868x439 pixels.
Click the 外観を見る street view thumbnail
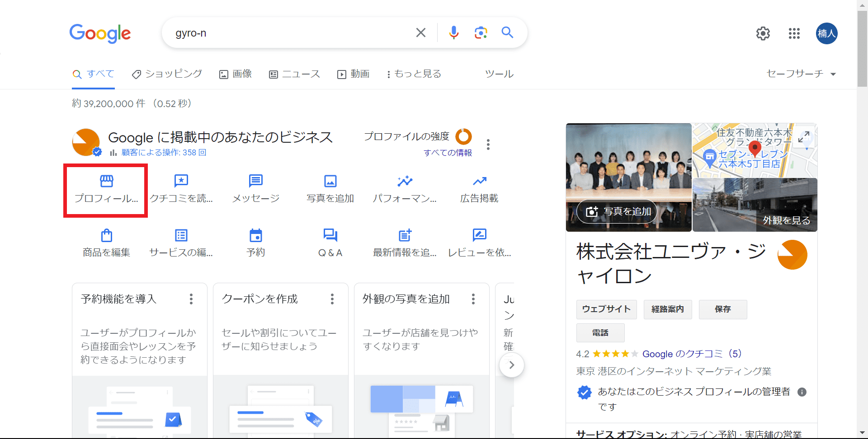point(755,205)
